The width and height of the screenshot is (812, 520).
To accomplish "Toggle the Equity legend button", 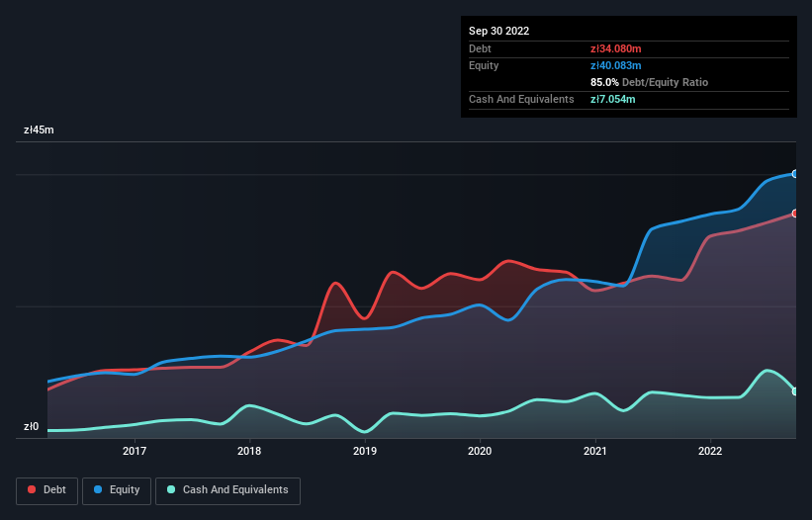I will click(117, 490).
